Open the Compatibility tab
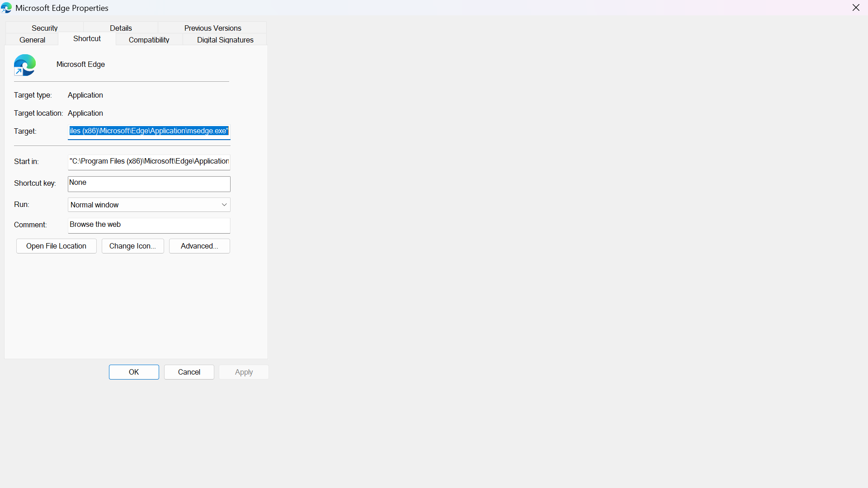The height and width of the screenshot is (488, 868). (x=149, y=40)
